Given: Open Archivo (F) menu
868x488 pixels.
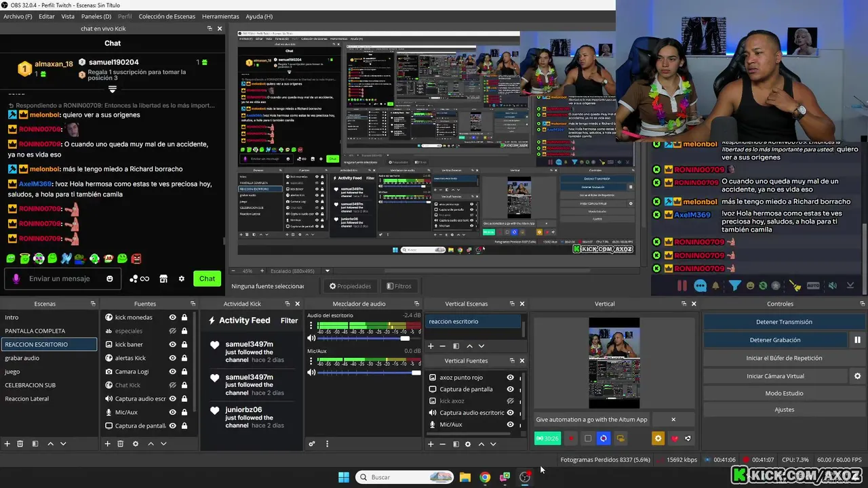Looking at the screenshot, I should pos(18,16).
